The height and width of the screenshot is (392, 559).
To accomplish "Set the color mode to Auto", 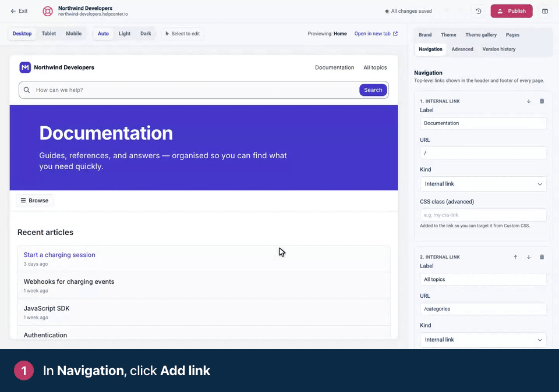I will (104, 34).
